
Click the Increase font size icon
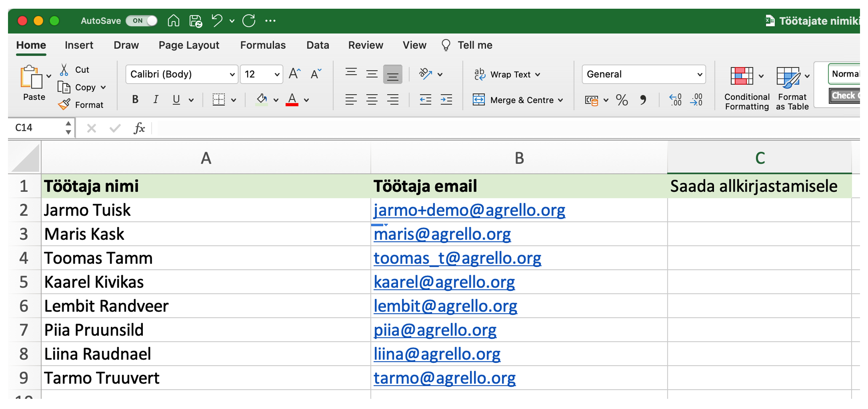294,74
